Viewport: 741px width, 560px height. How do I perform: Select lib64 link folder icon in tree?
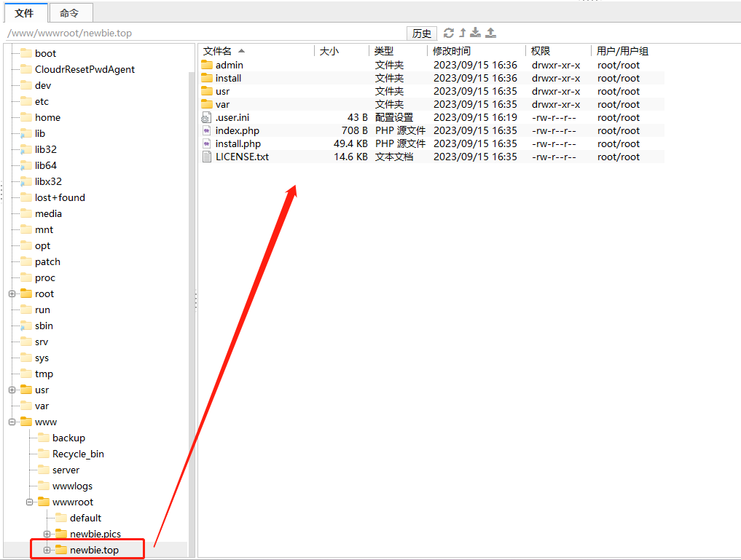pos(26,166)
